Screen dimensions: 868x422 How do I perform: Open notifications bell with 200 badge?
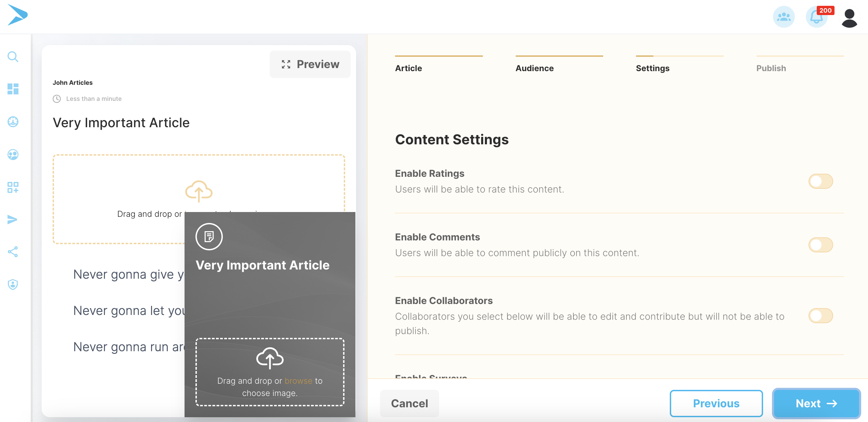tap(817, 17)
